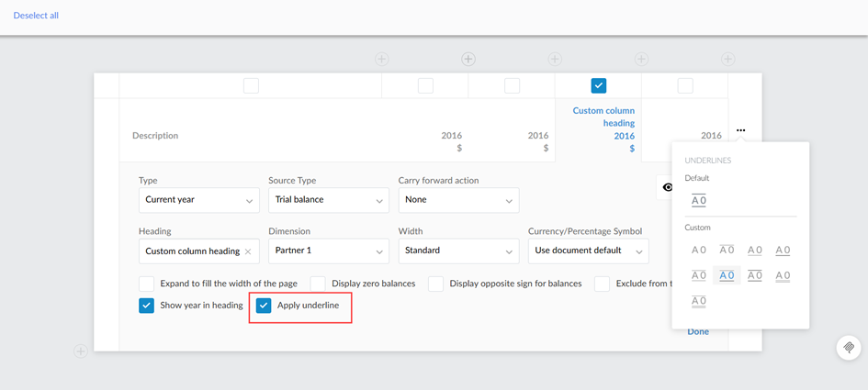Screen dimensions: 868x390
Task: Clear the Custom column heading text
Action: coord(248,251)
